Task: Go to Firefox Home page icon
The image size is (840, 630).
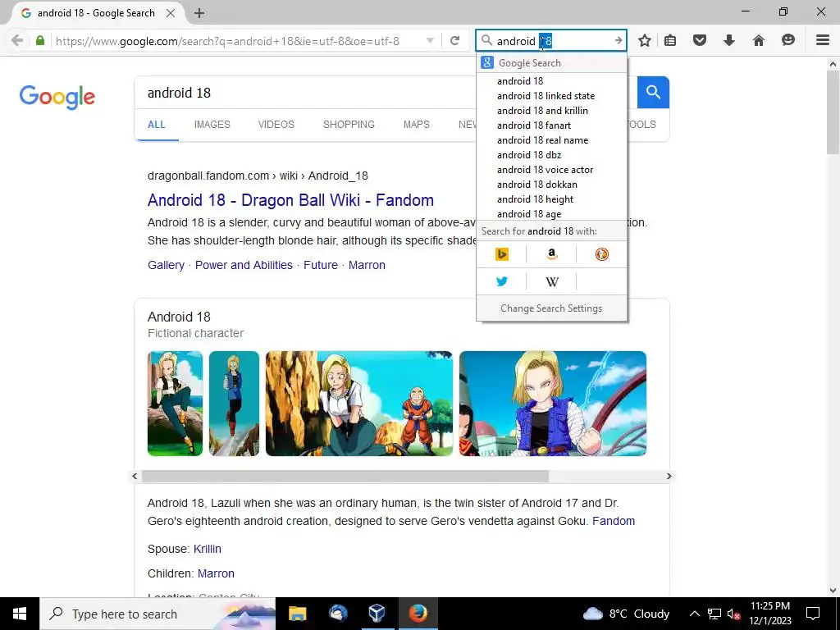Action: 759,41
